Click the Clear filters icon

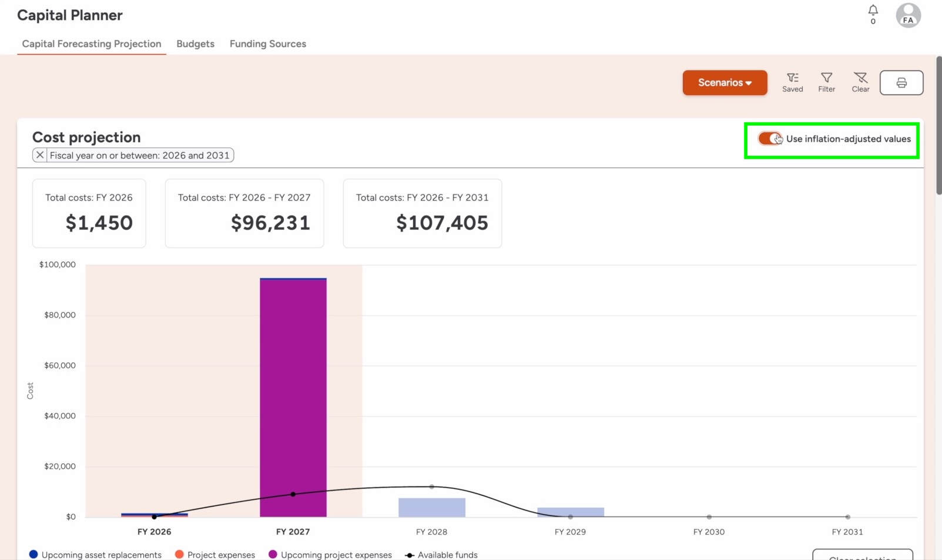860,82
